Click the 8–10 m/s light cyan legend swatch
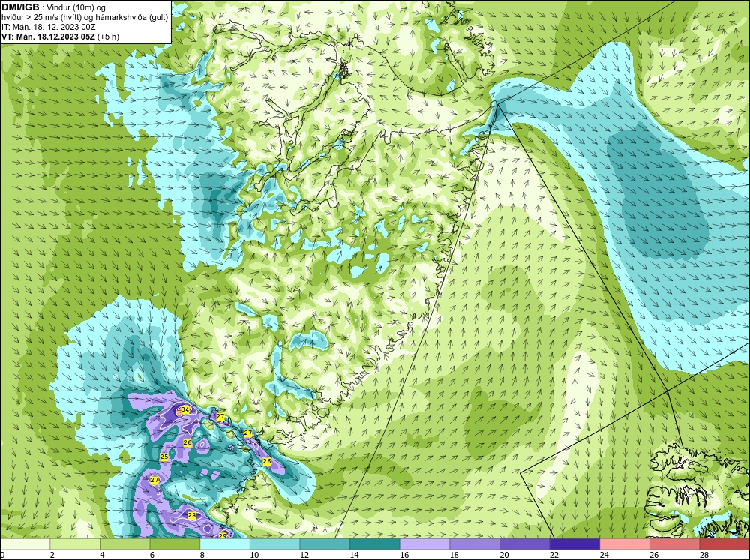The width and height of the screenshot is (750, 560). click(x=225, y=544)
